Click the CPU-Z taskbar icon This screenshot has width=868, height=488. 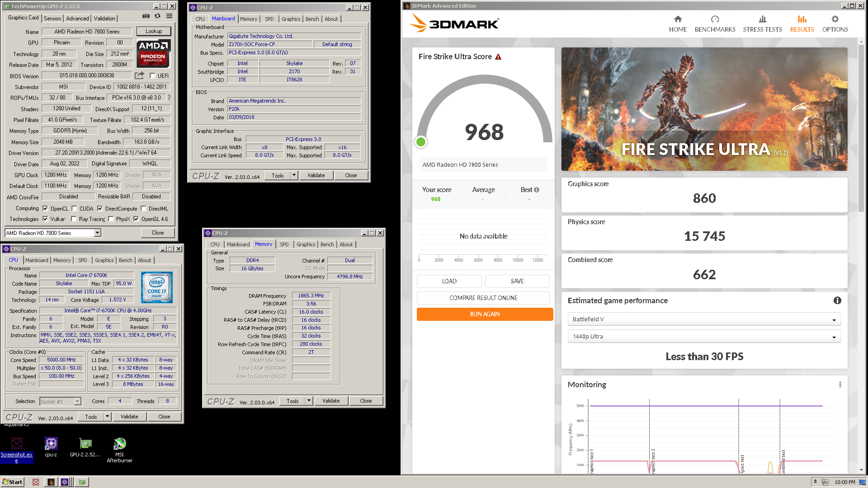[65, 482]
